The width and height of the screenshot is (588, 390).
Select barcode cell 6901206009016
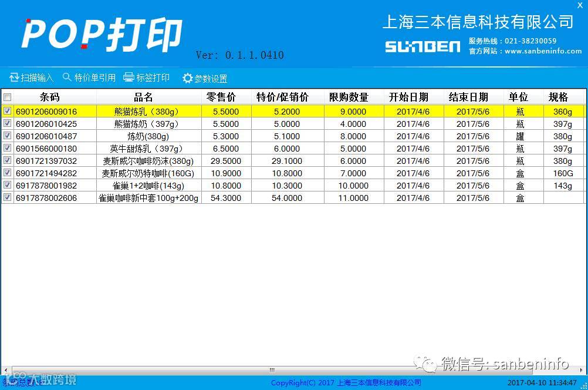(55, 112)
